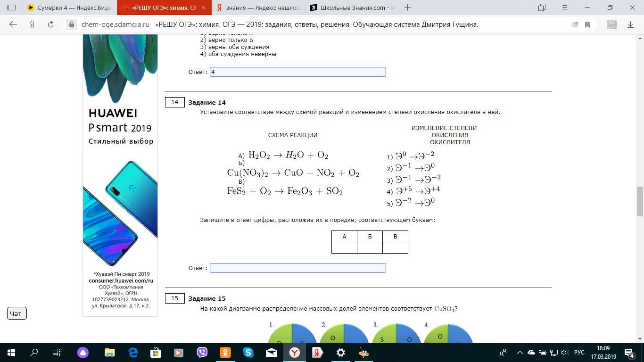Open Viber from taskbar

202,352
